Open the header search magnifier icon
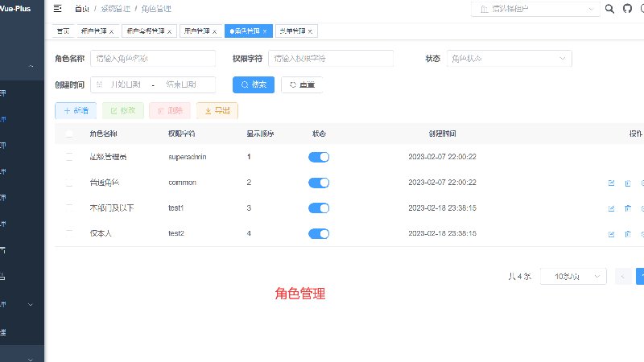The image size is (644, 362). point(609,9)
